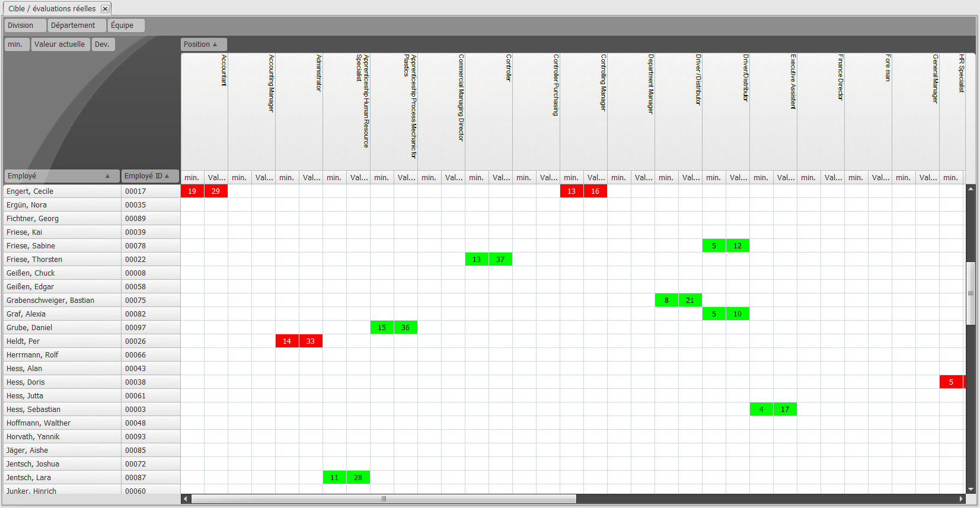This screenshot has height=508, width=980.
Task: Select employee Grabenschweiger, Bastian
Action: (x=62, y=301)
